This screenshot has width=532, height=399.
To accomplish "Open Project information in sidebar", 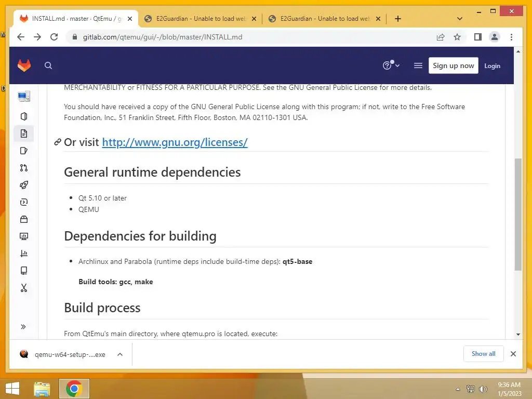I will click(24, 116).
